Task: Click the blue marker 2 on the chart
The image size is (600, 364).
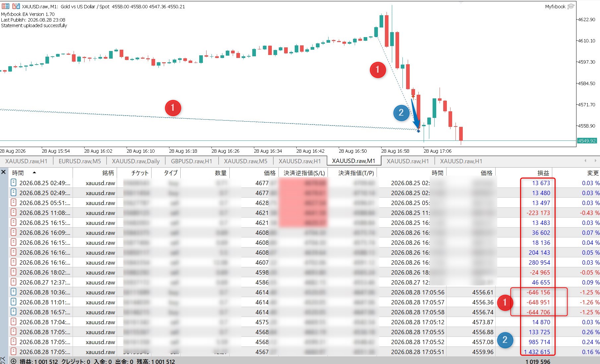Action: pos(401,113)
